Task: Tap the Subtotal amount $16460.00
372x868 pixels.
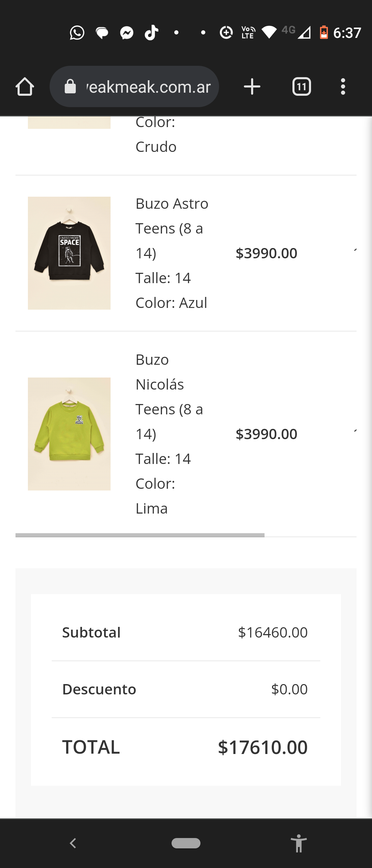Action: [x=272, y=632]
